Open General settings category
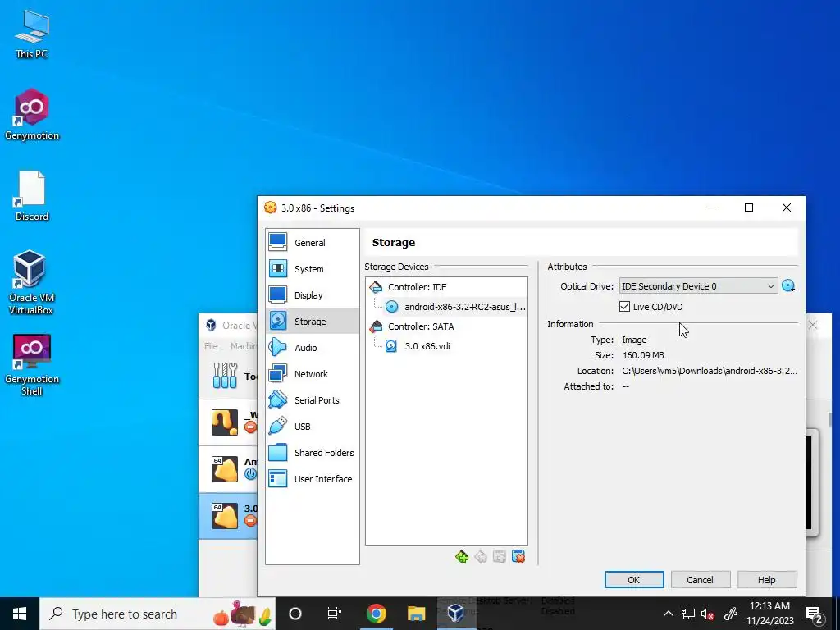 (x=313, y=243)
